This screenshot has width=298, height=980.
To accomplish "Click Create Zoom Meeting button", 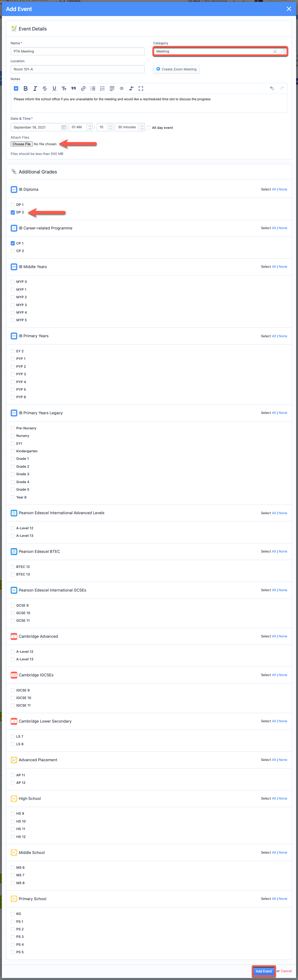I will 176,69.
